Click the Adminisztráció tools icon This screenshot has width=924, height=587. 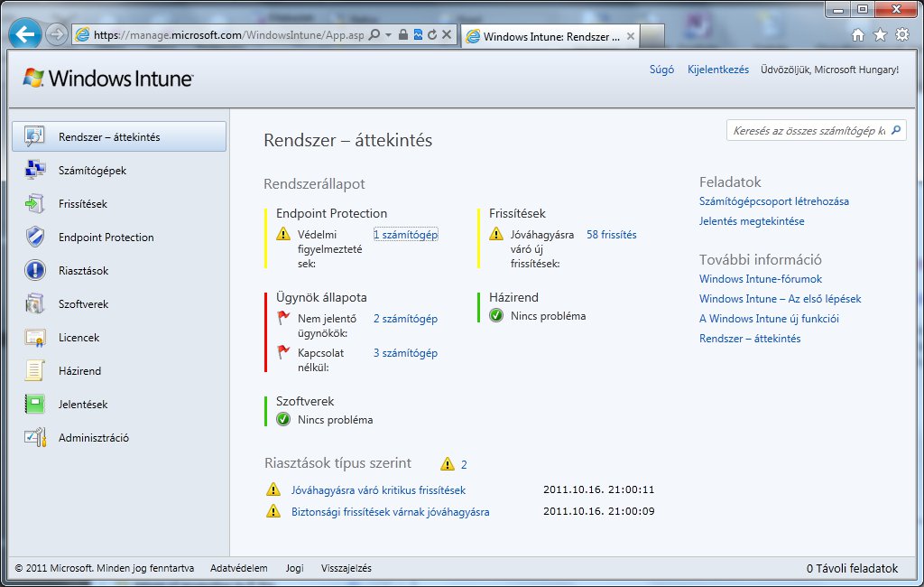coord(35,437)
